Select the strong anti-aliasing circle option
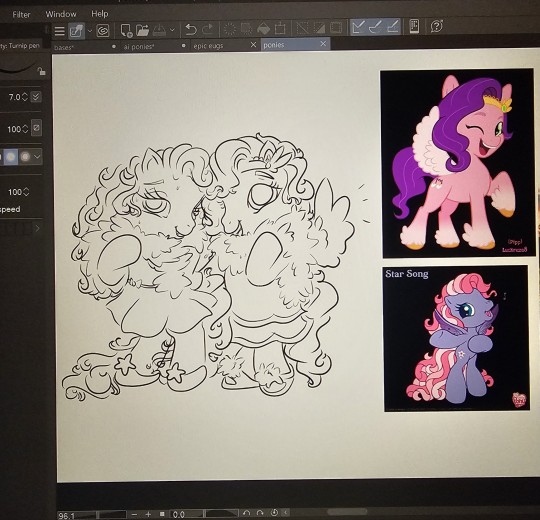 point(25,157)
